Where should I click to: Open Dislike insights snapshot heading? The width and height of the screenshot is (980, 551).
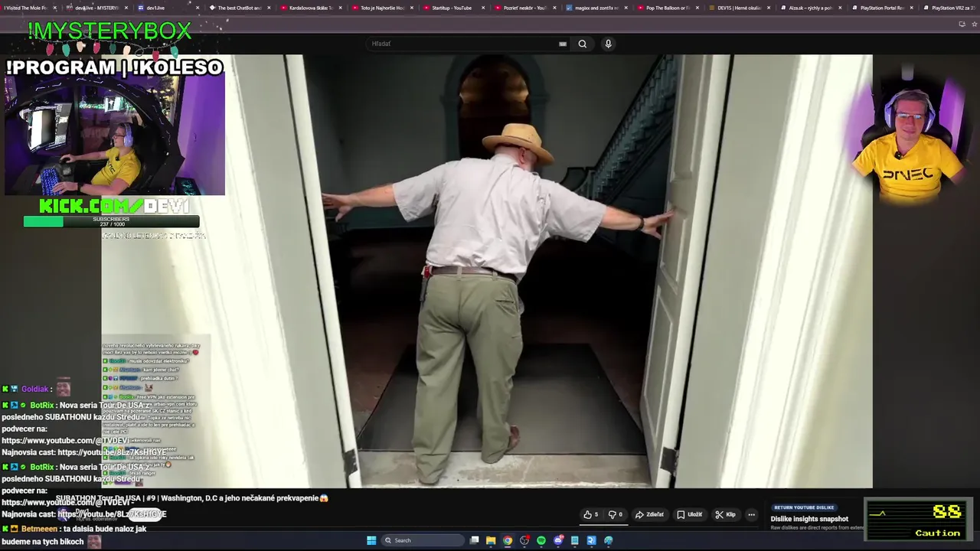click(809, 519)
